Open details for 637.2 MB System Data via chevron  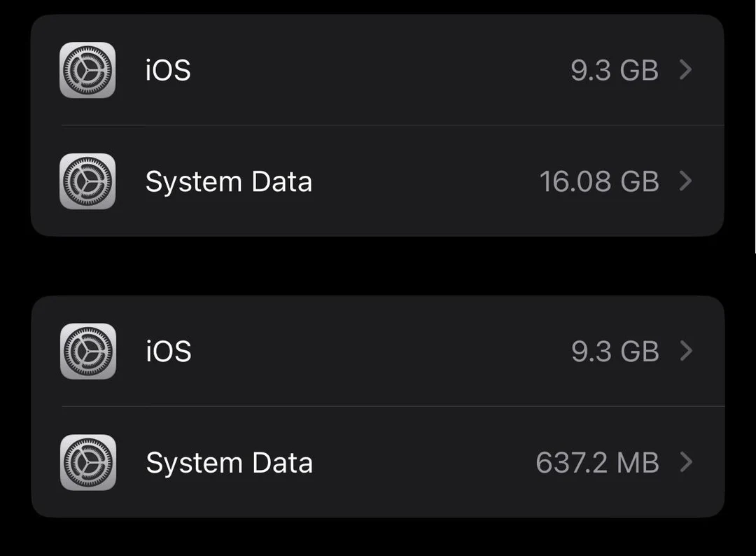[686, 462]
